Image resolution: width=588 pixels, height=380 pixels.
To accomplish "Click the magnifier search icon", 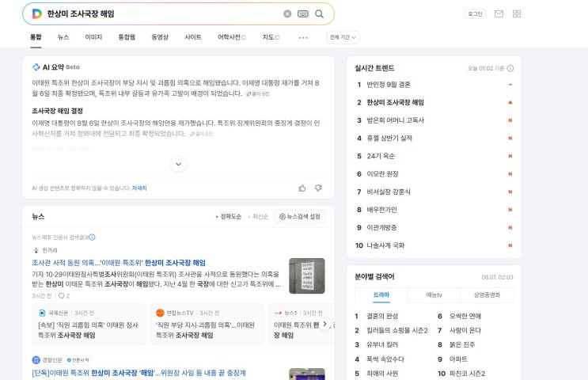I will (319, 14).
